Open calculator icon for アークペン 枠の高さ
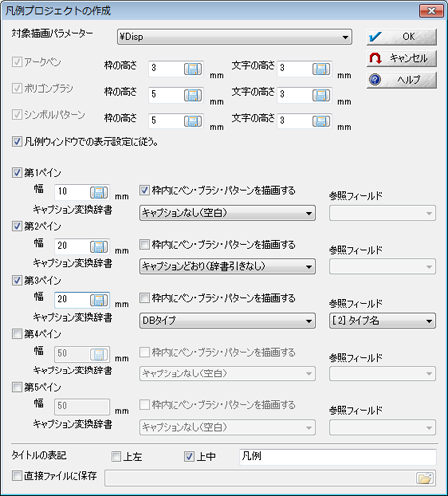This screenshot has width=448, height=496. click(x=193, y=69)
